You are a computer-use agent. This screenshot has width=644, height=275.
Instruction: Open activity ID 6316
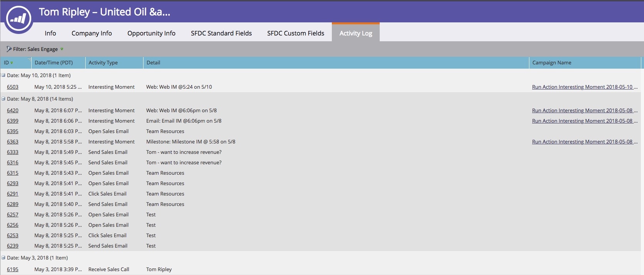13,162
